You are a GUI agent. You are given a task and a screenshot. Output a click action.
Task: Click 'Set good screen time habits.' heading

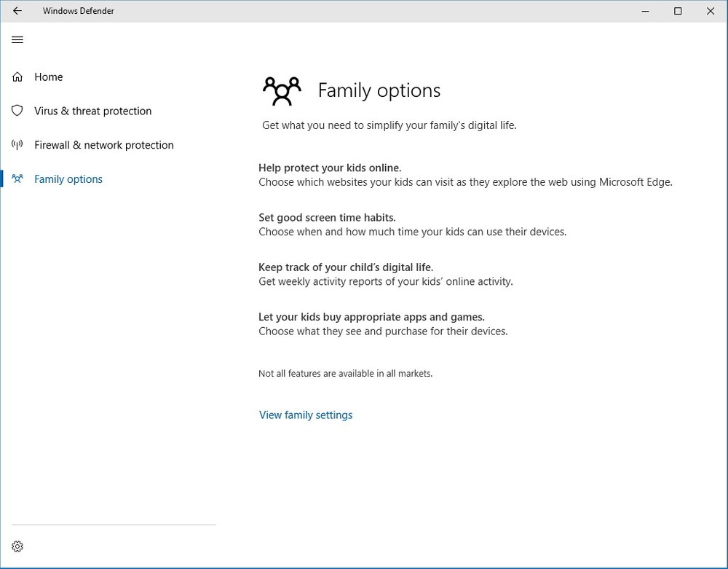coord(327,217)
